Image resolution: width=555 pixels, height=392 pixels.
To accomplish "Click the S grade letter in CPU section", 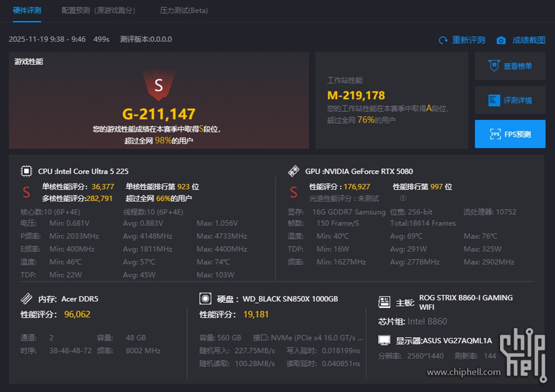I will tap(26, 192).
